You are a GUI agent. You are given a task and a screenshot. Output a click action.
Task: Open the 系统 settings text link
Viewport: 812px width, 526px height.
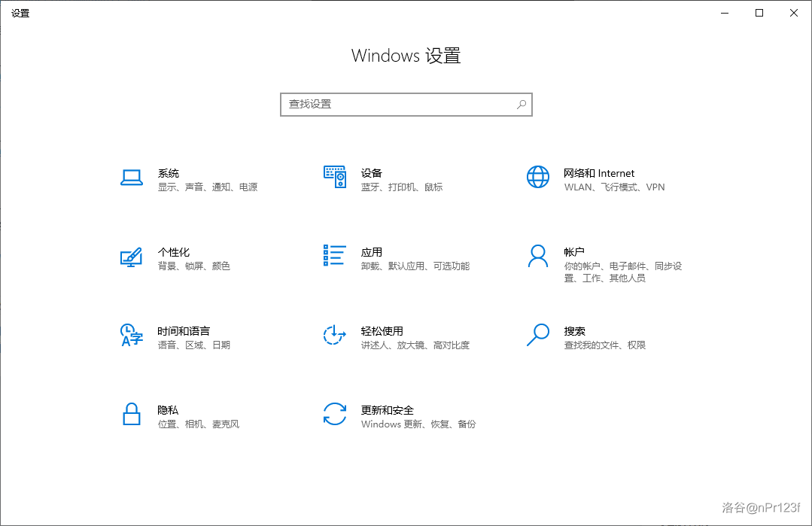coord(169,173)
